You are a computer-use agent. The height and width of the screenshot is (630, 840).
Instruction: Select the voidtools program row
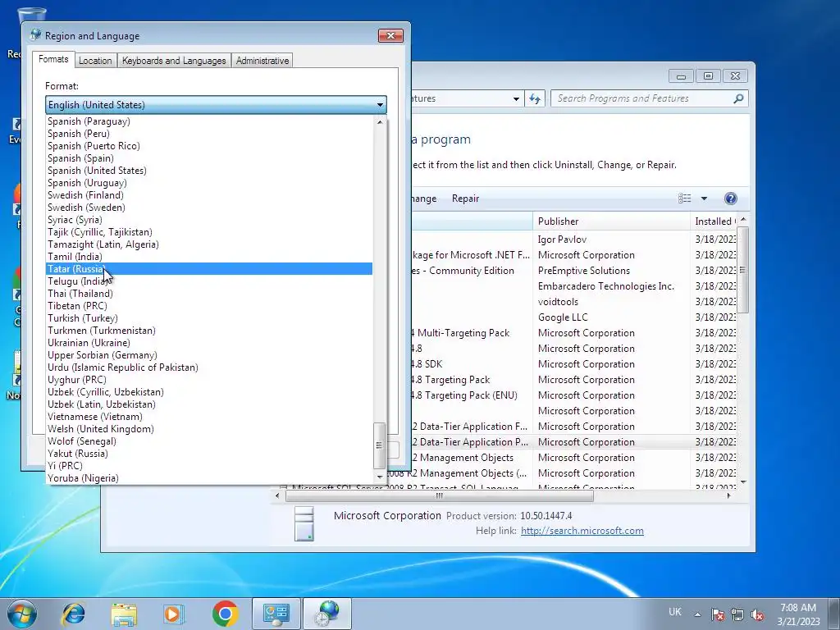coord(575,302)
